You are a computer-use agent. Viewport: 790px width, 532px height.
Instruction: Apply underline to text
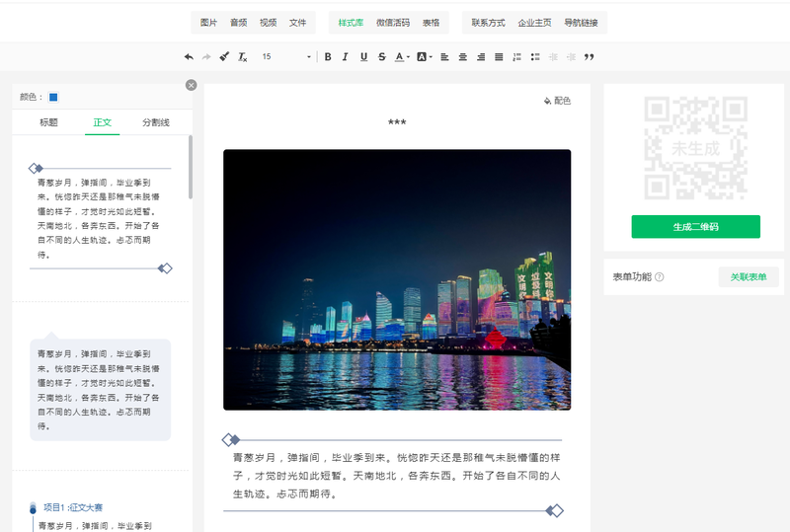[x=363, y=57]
